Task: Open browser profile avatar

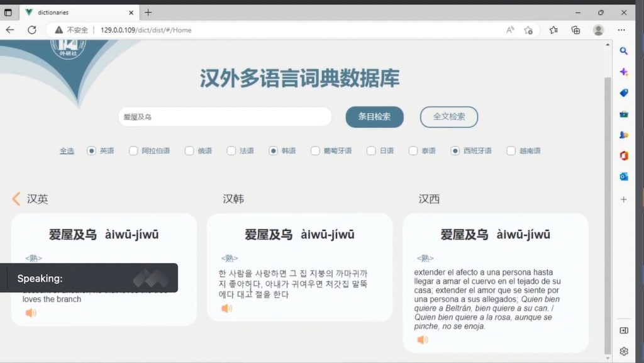Action: point(598,30)
